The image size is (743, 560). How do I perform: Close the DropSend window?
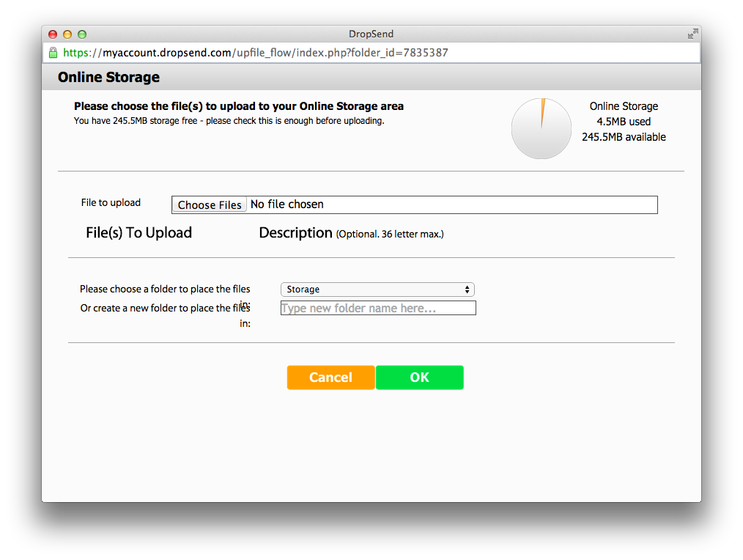click(53, 34)
